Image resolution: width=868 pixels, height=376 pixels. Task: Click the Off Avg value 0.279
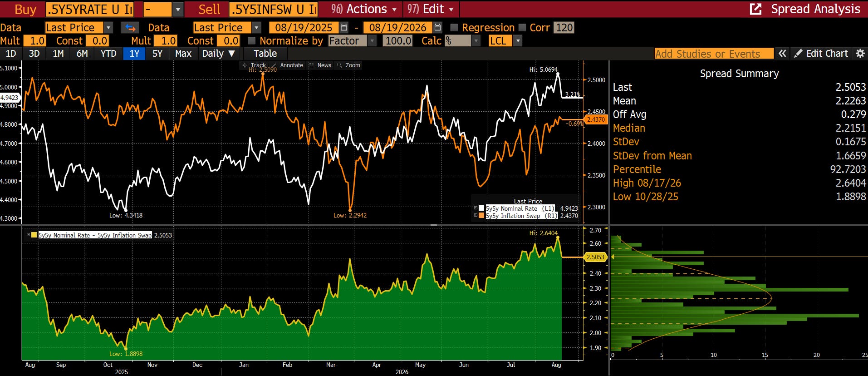[853, 114]
